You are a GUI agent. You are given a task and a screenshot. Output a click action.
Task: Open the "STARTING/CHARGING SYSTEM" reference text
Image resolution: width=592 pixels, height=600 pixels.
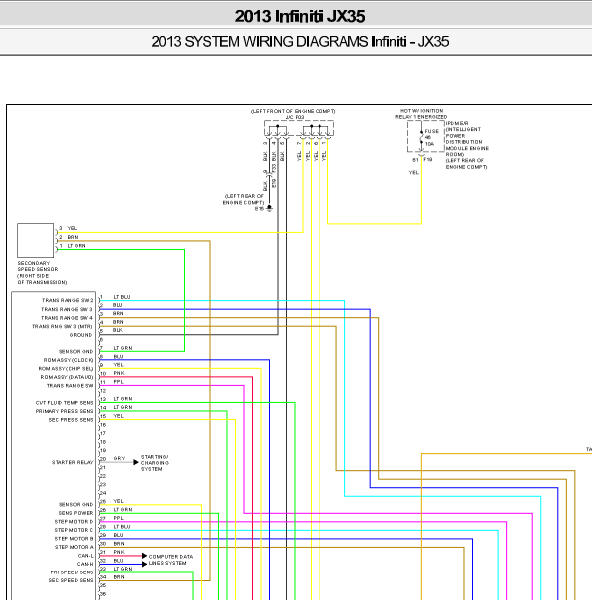click(155, 463)
